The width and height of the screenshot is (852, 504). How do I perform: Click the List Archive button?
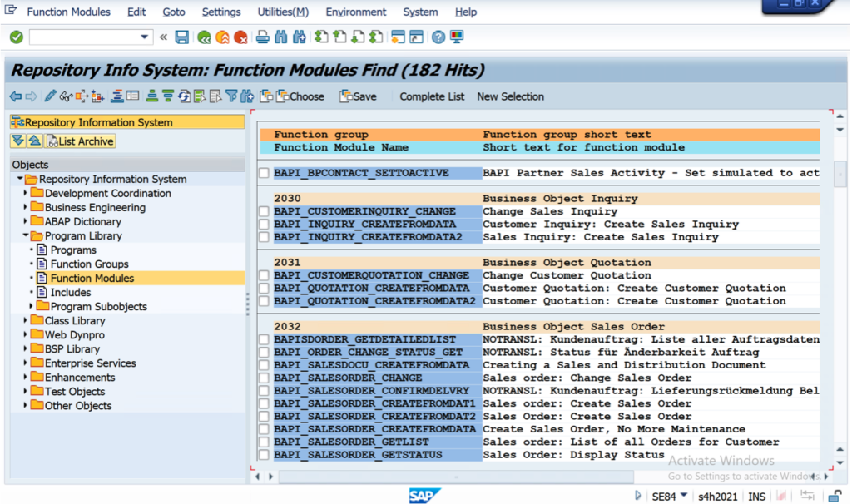[x=81, y=141]
